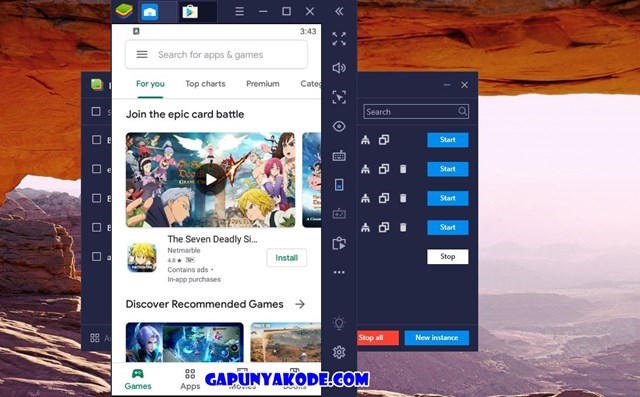Open the first recommended game thumbnail
Image resolution: width=640 pixels, height=397 pixels.
[184, 342]
